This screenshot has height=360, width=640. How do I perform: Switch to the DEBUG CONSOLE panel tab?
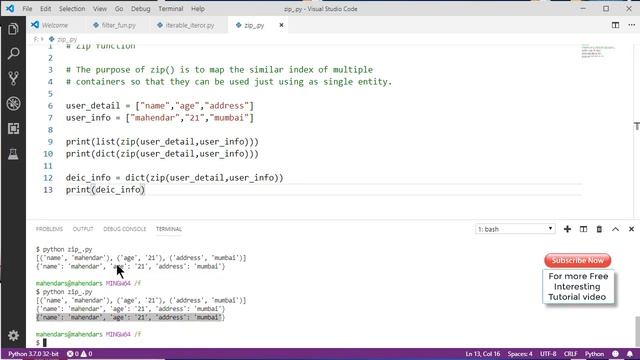point(124,229)
